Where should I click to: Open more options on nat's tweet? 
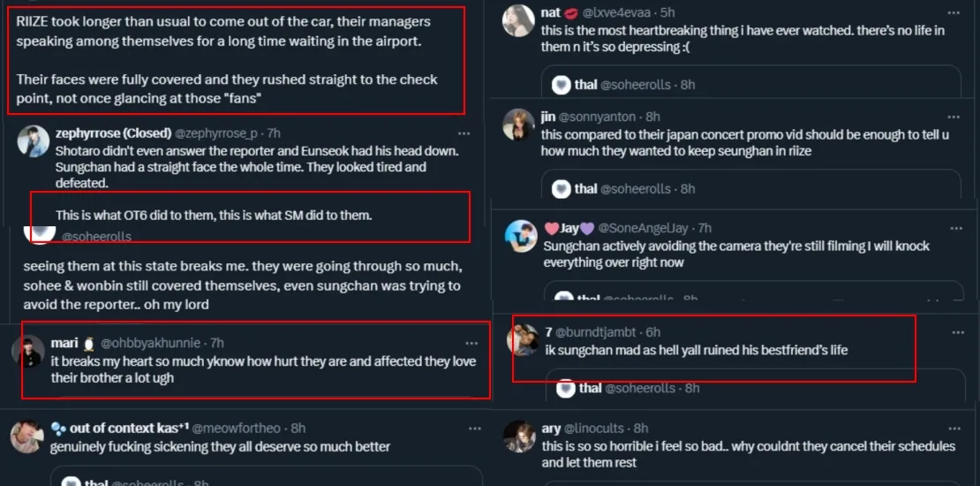(953, 13)
